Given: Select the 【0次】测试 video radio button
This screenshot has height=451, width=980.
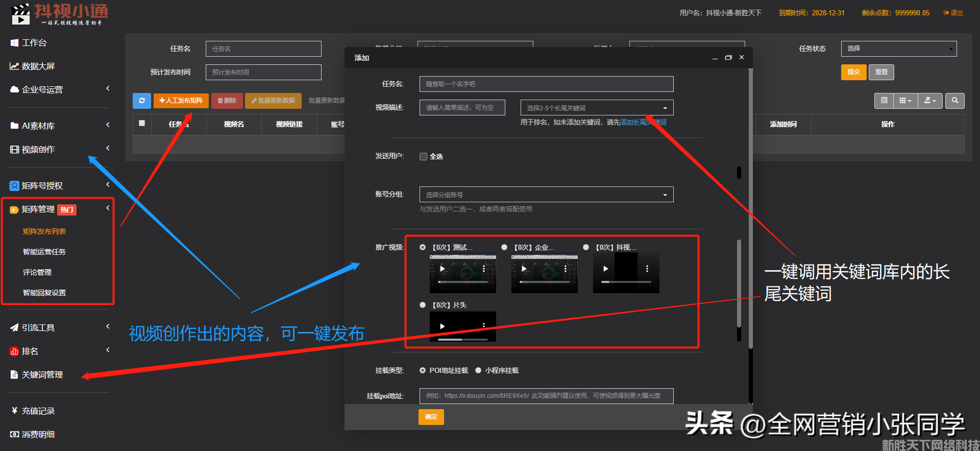Looking at the screenshot, I should pyautogui.click(x=423, y=247).
